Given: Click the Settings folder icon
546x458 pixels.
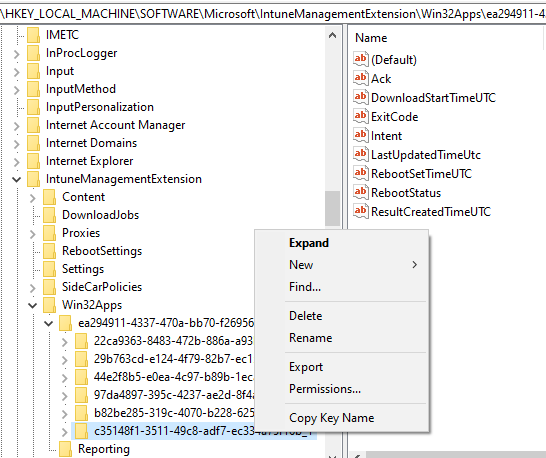Looking at the screenshot, I should (49, 269).
